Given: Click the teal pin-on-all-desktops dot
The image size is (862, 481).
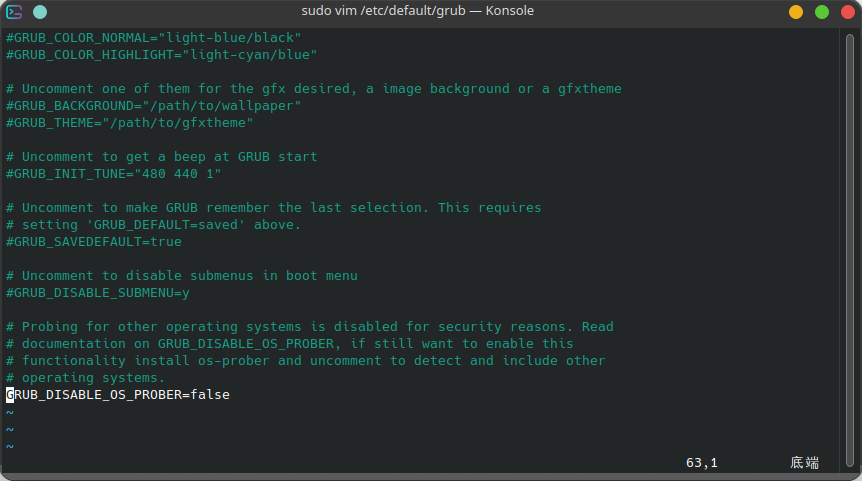Looking at the screenshot, I should pos(40,11).
